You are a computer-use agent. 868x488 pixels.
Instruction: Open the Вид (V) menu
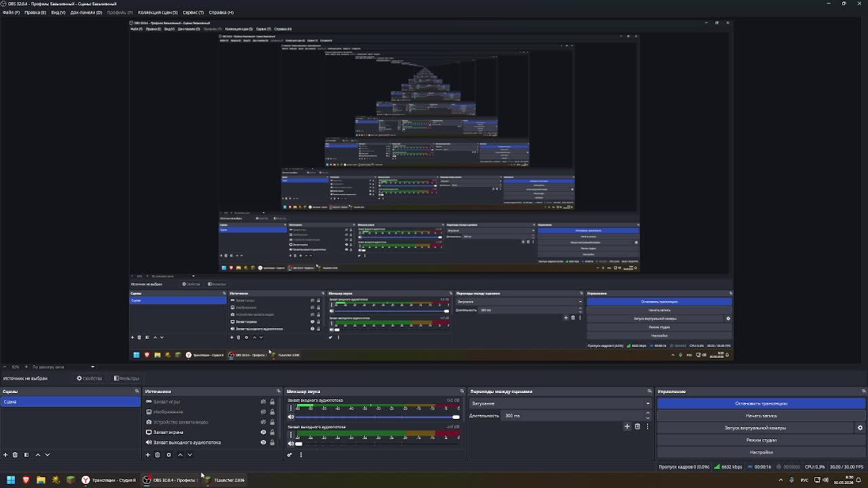tap(58, 12)
